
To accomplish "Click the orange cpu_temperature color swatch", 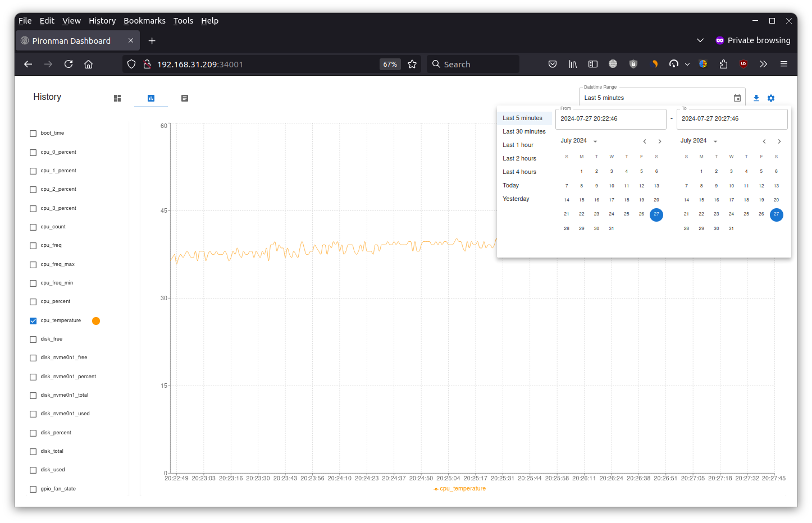I will point(96,321).
